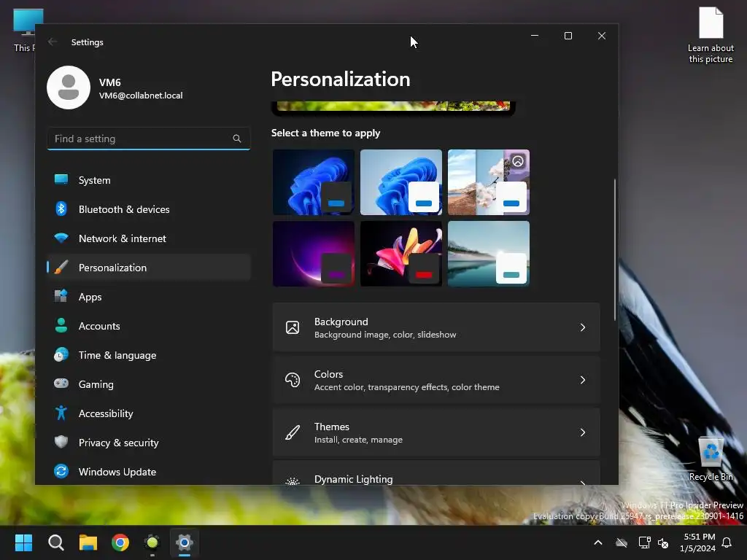The height and width of the screenshot is (560, 747).
Task: Click the Privacy & security shield icon
Action: click(x=61, y=442)
